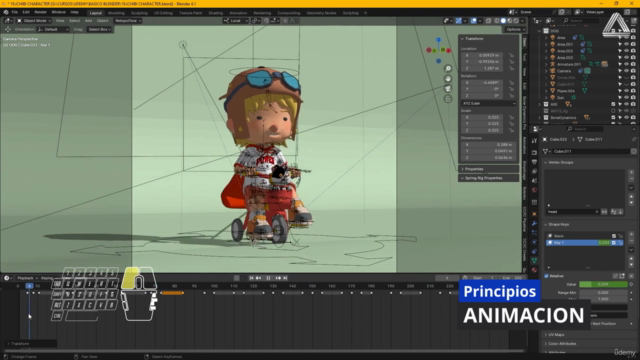This screenshot has height=360, width=640.
Task: Hide Camera object with eye icon
Action: click(626, 71)
